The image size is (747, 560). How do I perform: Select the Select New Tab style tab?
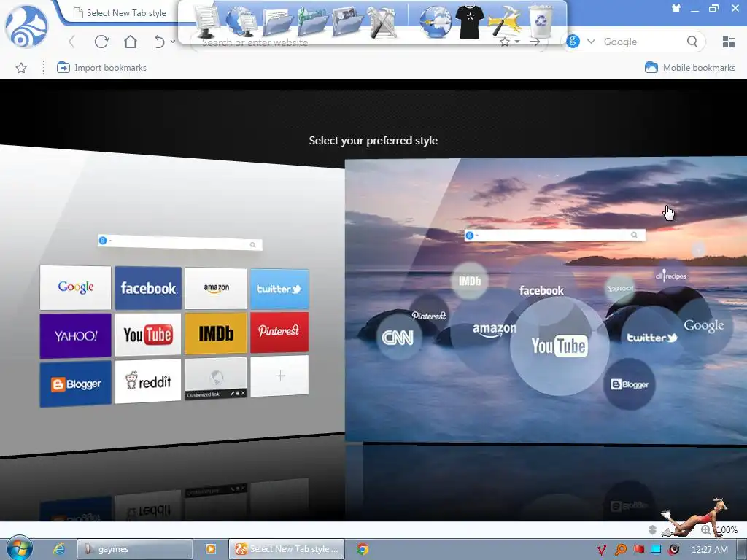pyautogui.click(x=120, y=13)
